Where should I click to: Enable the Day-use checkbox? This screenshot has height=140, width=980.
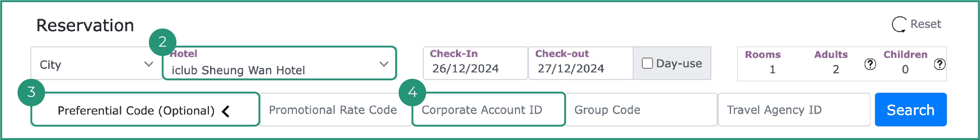pyautogui.click(x=647, y=63)
